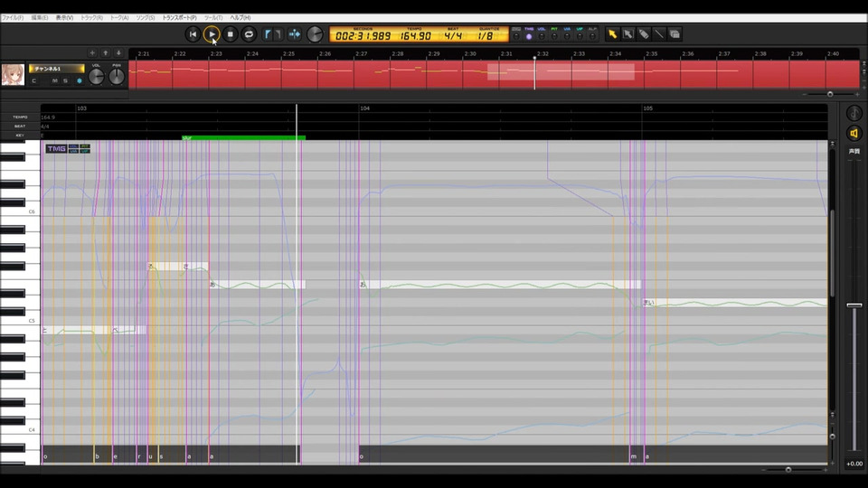The height and width of the screenshot is (488, 868).
Task: Click the TEMPO row label
Action: click(20, 117)
